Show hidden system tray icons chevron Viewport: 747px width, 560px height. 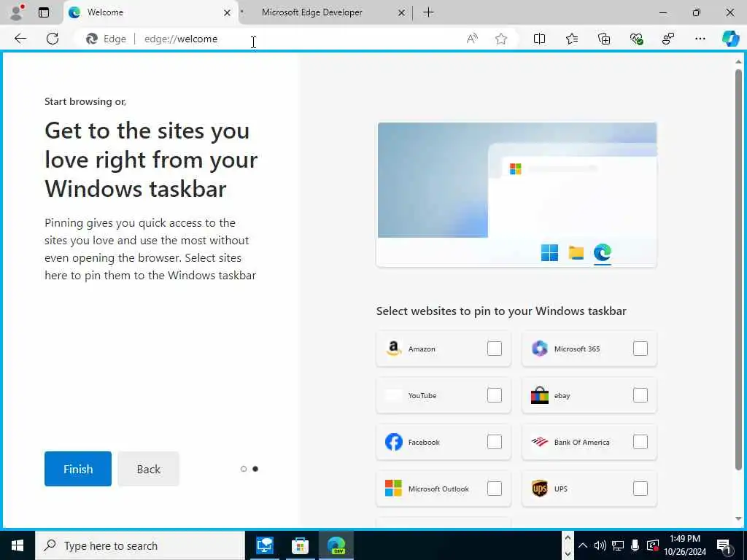(583, 545)
